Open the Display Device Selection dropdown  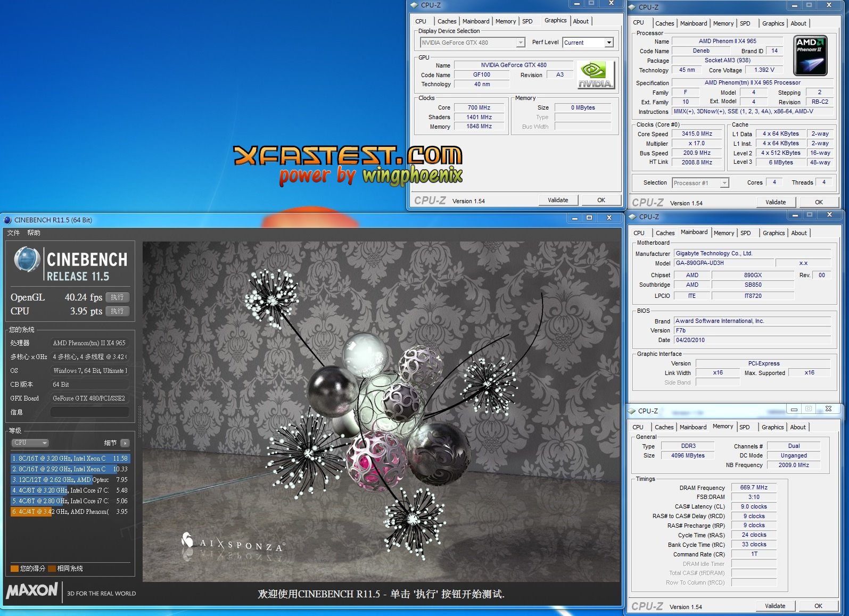[521, 43]
